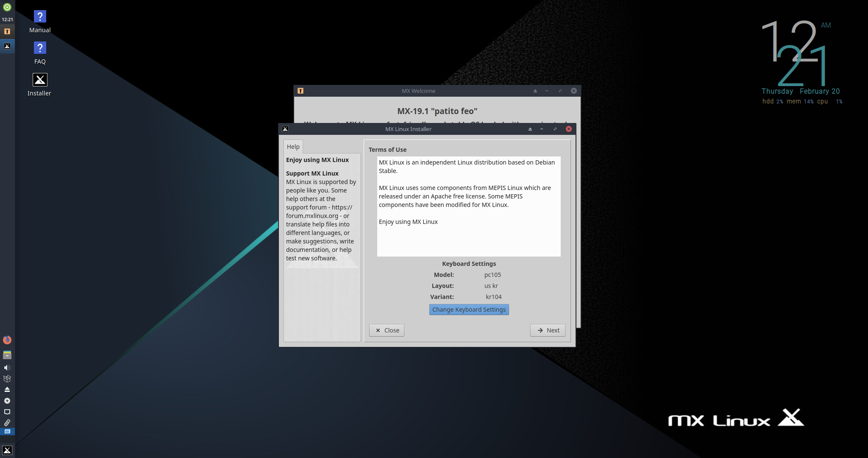Screen dimensions: 868x458
Task: Click the package updater box icon
Action: [7, 379]
